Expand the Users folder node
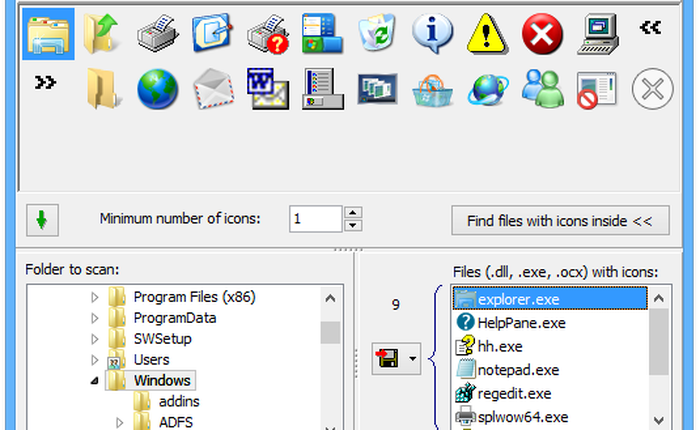This screenshot has height=430, width=700. (95, 359)
